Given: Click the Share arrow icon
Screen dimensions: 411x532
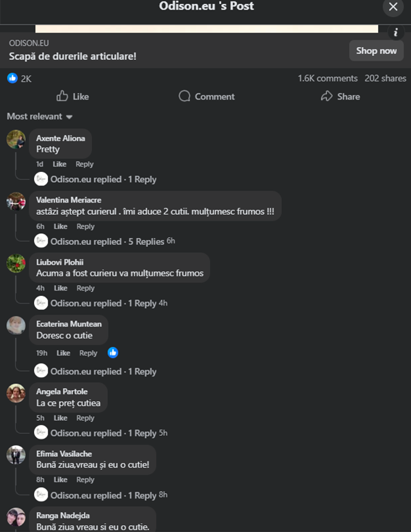Looking at the screenshot, I should click(x=327, y=96).
